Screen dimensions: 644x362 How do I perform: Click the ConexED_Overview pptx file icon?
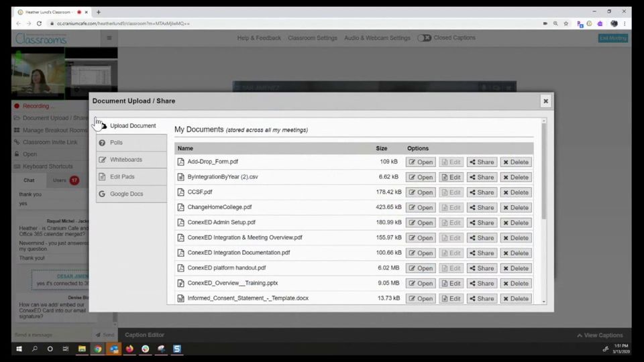pyautogui.click(x=180, y=283)
